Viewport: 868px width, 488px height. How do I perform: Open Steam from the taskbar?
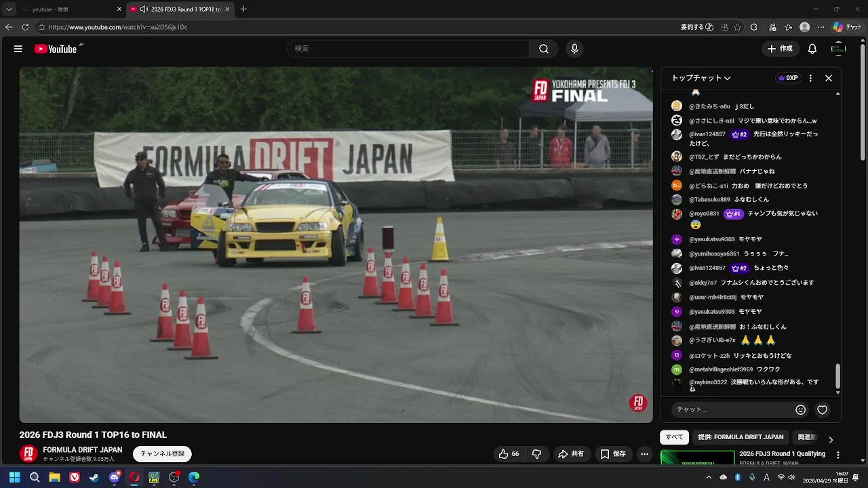(94, 477)
